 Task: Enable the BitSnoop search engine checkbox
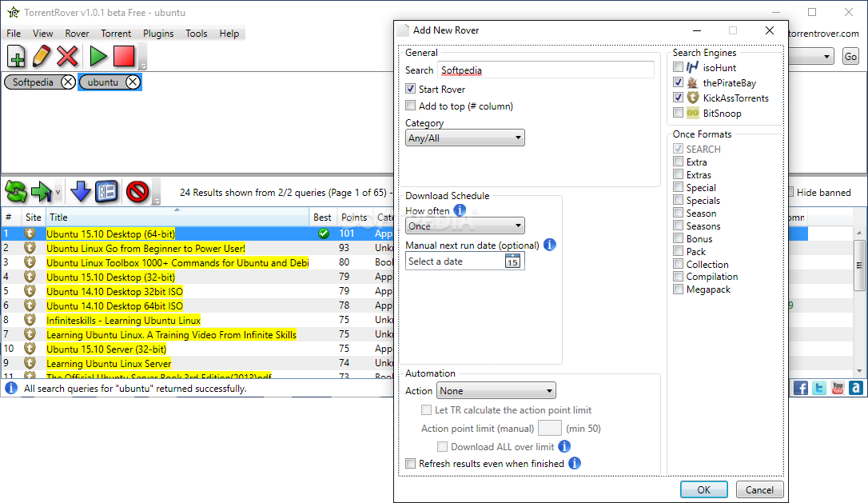[678, 113]
